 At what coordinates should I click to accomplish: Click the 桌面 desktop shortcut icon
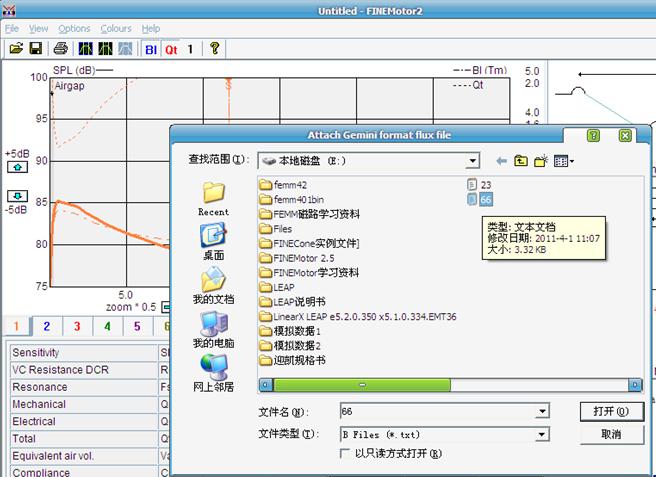click(213, 241)
